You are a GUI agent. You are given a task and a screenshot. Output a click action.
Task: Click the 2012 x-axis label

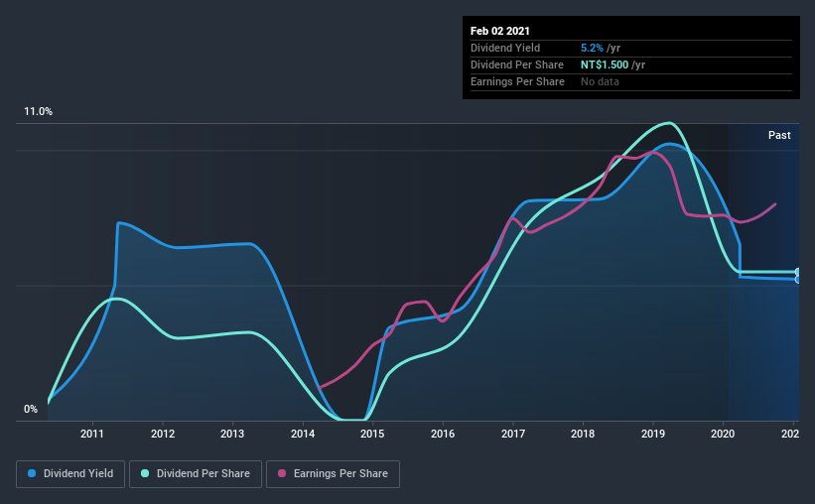tap(163, 434)
